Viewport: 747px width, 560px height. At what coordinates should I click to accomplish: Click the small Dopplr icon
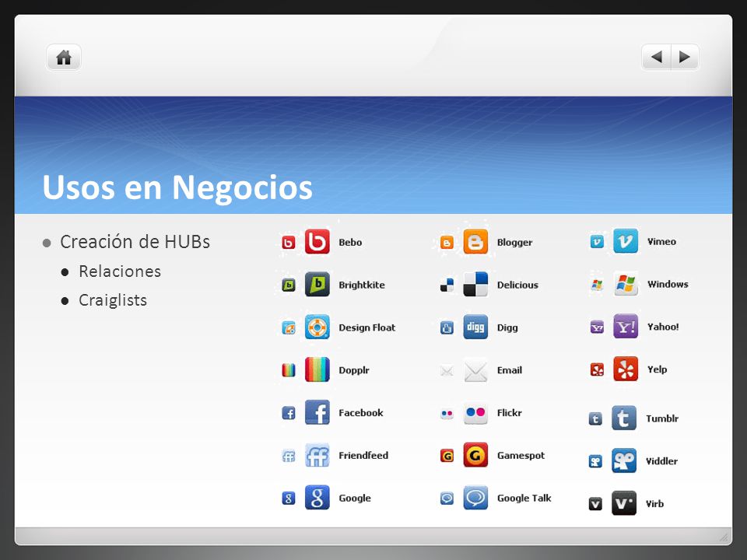click(288, 370)
